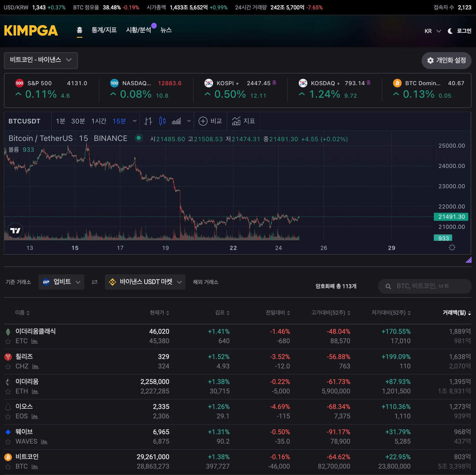
Task: Click 이더리움클래식 coin name
Action: pos(36,331)
